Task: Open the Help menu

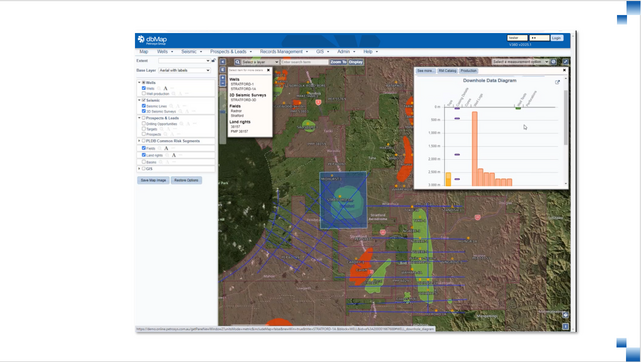Action: tap(370, 51)
